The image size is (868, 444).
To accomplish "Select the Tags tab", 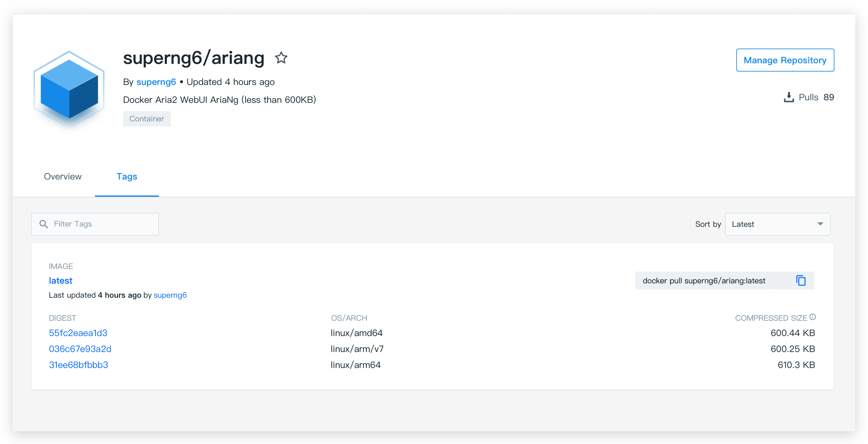I will [127, 176].
